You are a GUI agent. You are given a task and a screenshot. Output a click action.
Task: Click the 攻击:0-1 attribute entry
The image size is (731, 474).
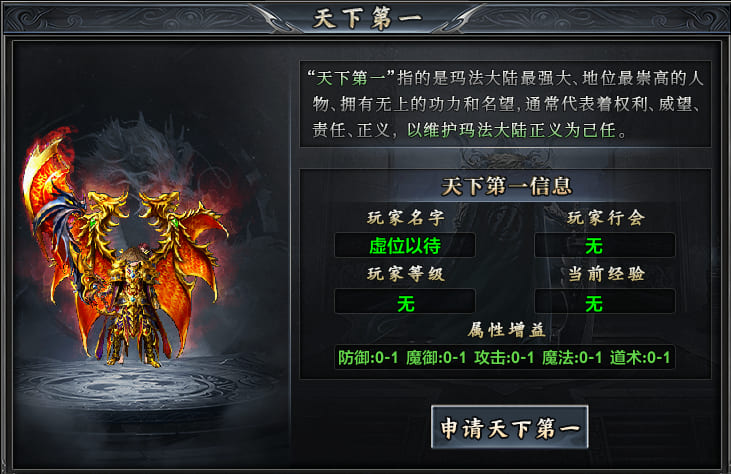coord(504,357)
